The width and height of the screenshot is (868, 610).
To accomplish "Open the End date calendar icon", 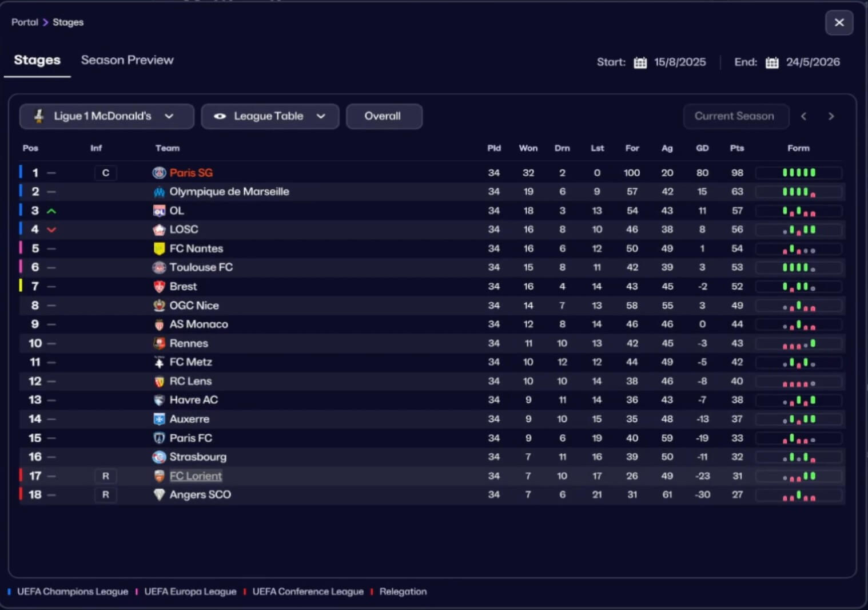I will [772, 62].
